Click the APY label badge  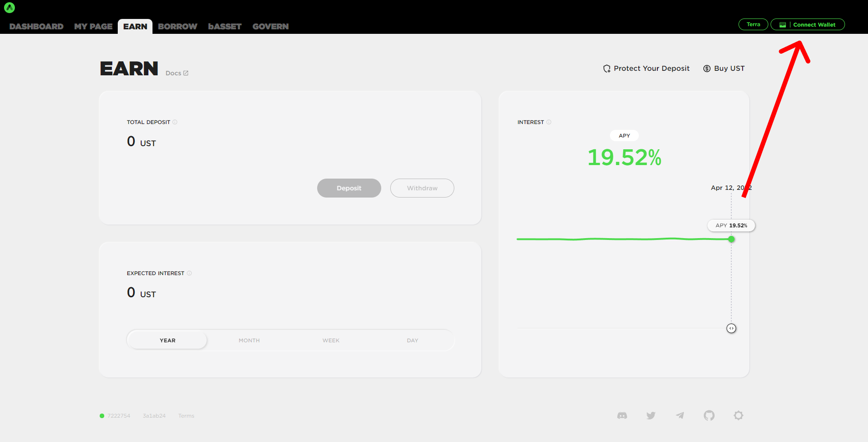tap(624, 136)
